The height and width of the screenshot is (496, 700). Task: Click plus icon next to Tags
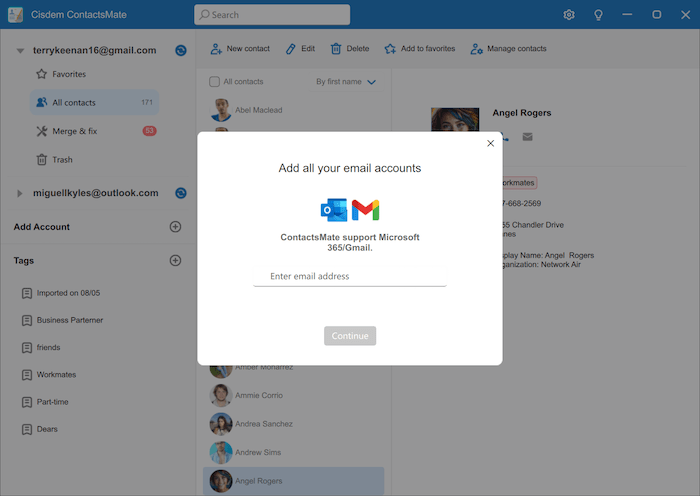click(x=175, y=261)
